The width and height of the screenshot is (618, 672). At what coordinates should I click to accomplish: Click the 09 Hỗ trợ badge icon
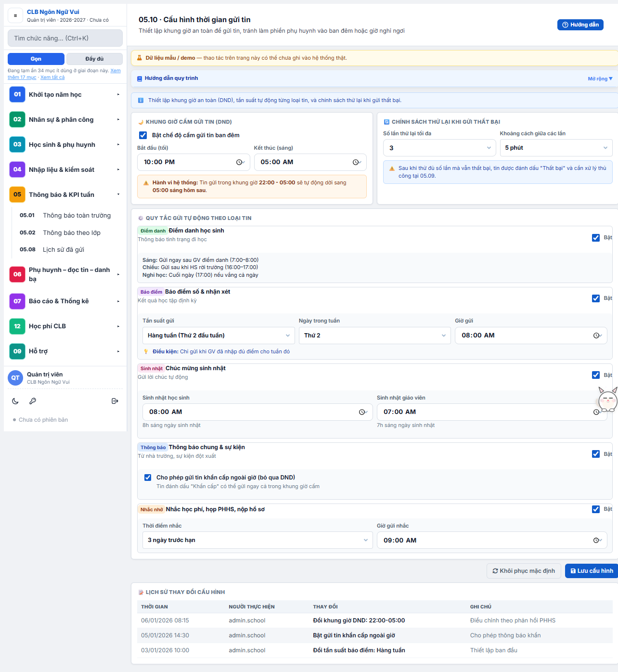(17, 351)
